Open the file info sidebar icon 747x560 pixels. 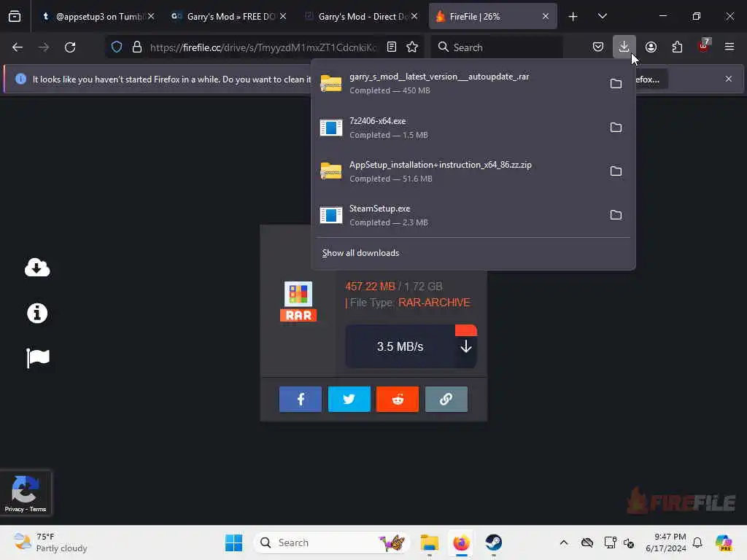pos(37,313)
